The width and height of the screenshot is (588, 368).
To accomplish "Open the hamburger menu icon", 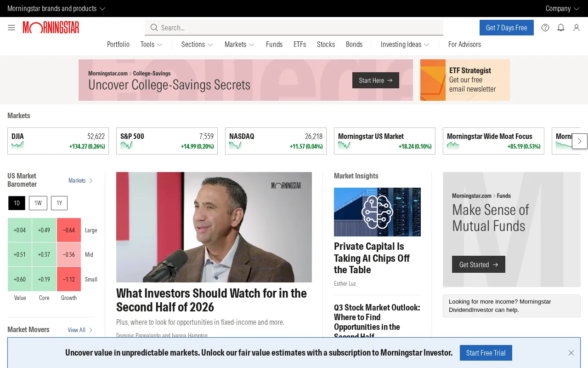I will pos(11,28).
